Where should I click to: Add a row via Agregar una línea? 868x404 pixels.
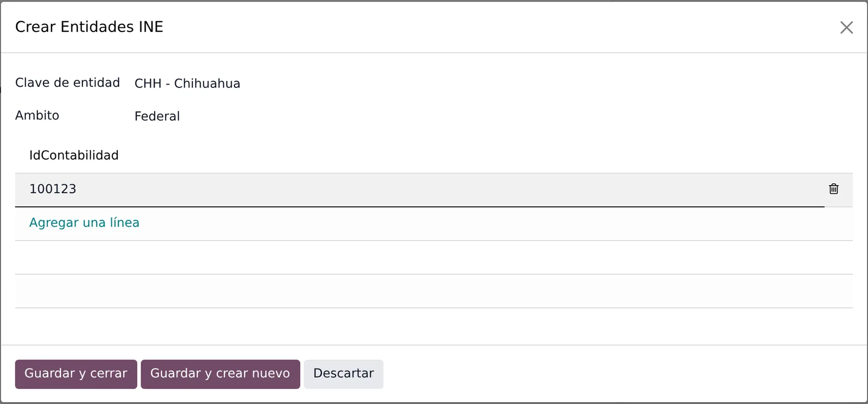(84, 223)
